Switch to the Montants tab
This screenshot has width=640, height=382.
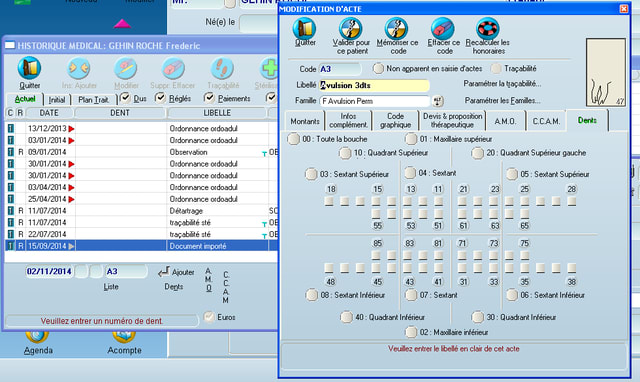click(x=304, y=121)
